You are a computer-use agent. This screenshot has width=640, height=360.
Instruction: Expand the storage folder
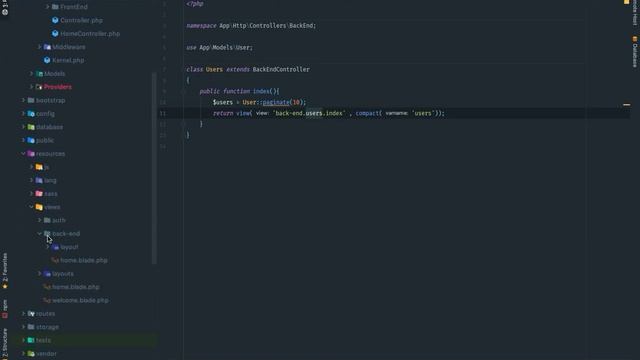pyautogui.click(x=23, y=327)
